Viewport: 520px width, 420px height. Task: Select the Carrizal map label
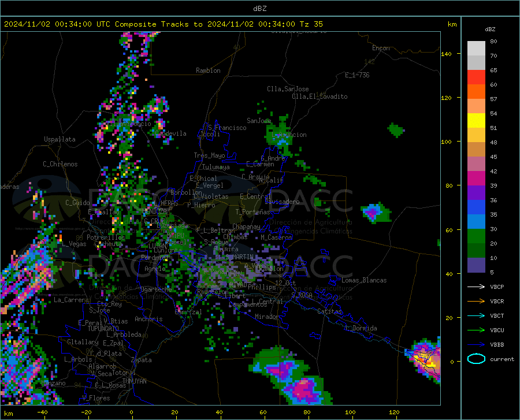coord(188,312)
